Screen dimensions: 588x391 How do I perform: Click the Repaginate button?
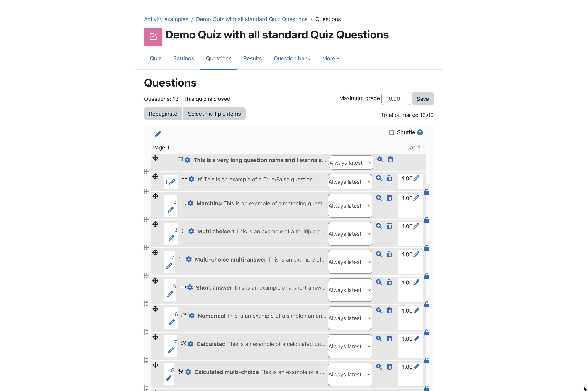(x=163, y=114)
